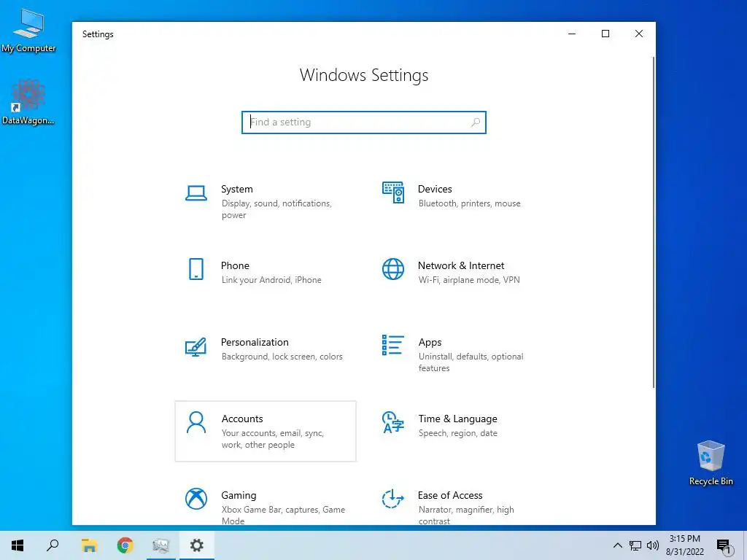Click 'Wi-Fi, airplane mode, VPN' text

[469, 280]
